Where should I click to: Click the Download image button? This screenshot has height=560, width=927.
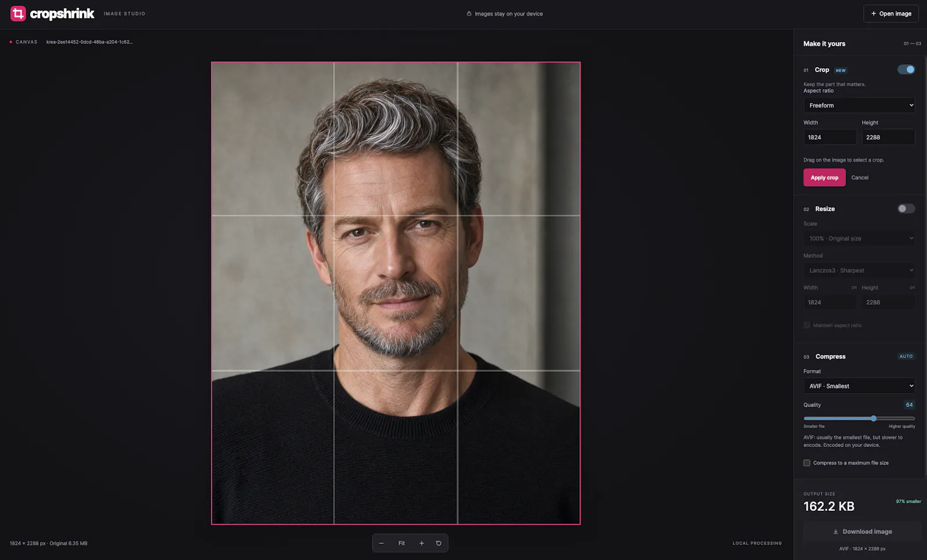point(862,532)
